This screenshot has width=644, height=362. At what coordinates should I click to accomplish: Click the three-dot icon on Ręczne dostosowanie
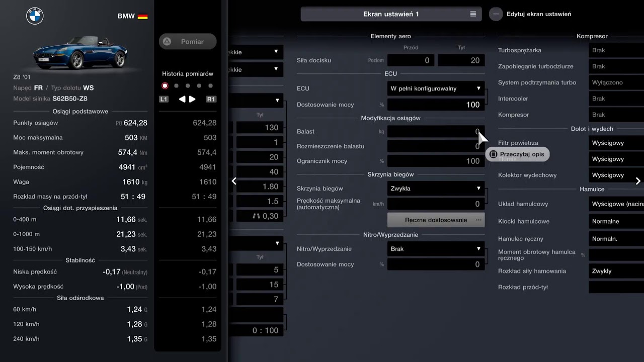(x=478, y=220)
